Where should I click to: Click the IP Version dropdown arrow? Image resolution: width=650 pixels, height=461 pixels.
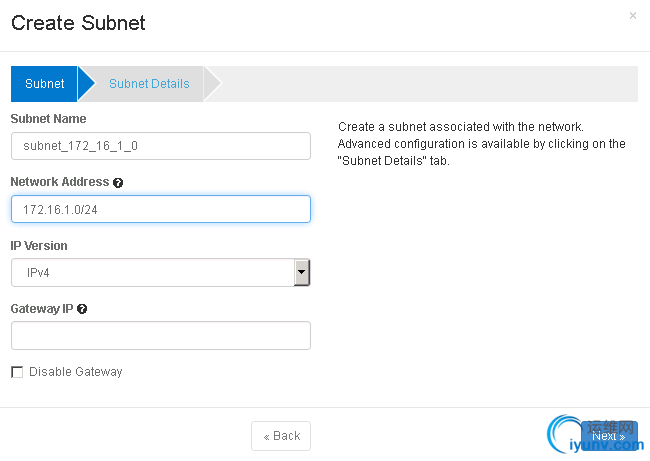tap(301, 272)
